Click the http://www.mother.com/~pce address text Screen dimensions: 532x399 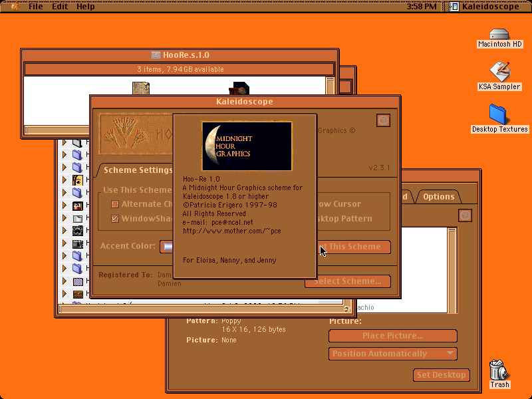(231, 231)
